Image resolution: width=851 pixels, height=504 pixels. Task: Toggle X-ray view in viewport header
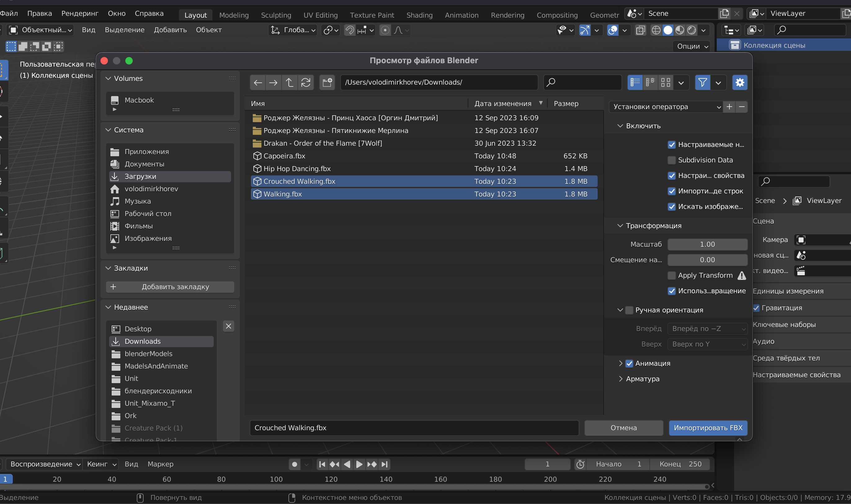coord(640,30)
